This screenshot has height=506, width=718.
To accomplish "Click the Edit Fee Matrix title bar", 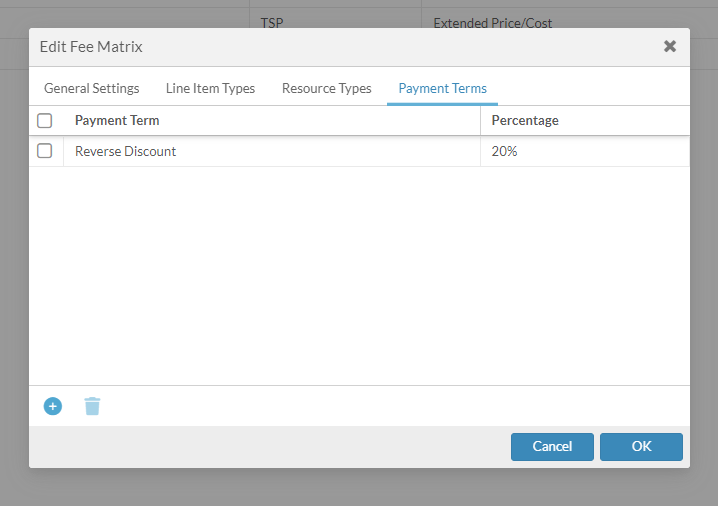I will click(300, 46).
